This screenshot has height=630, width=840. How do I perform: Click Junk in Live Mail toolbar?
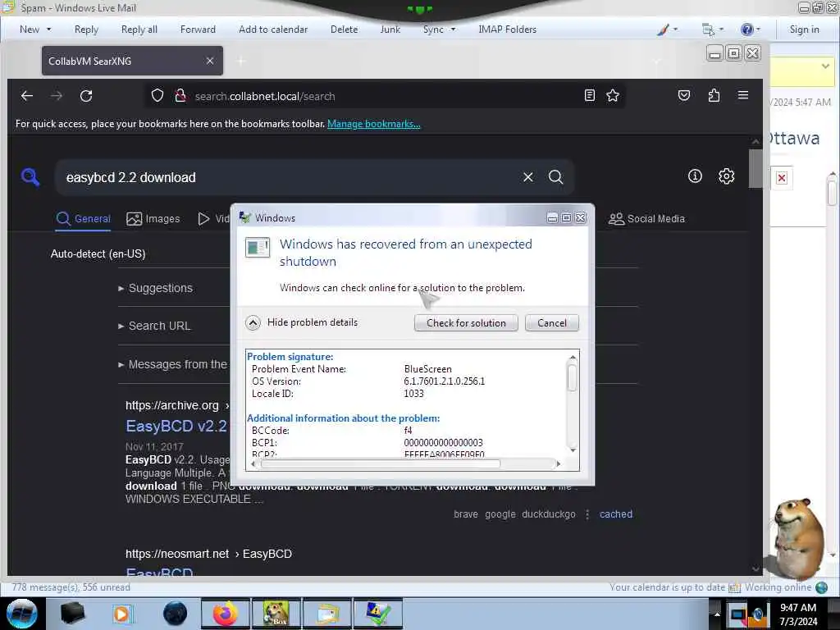coord(390,30)
